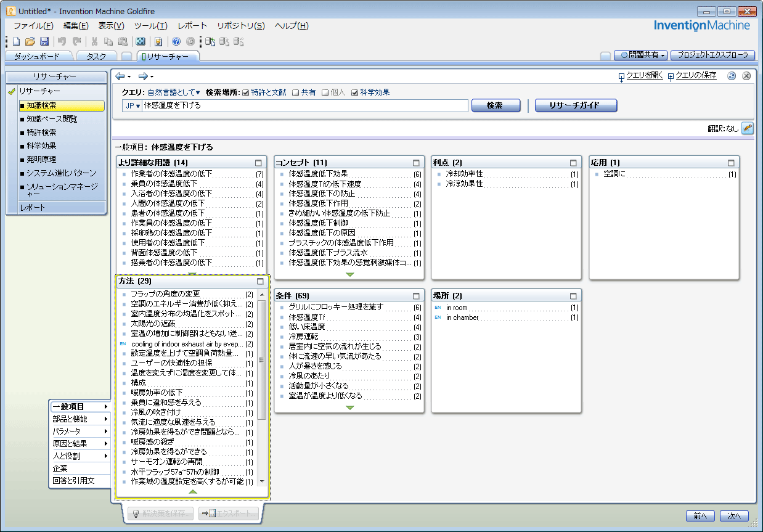Open forward arrow history dropdown
Screen dimensions: 763x532
coord(152,76)
